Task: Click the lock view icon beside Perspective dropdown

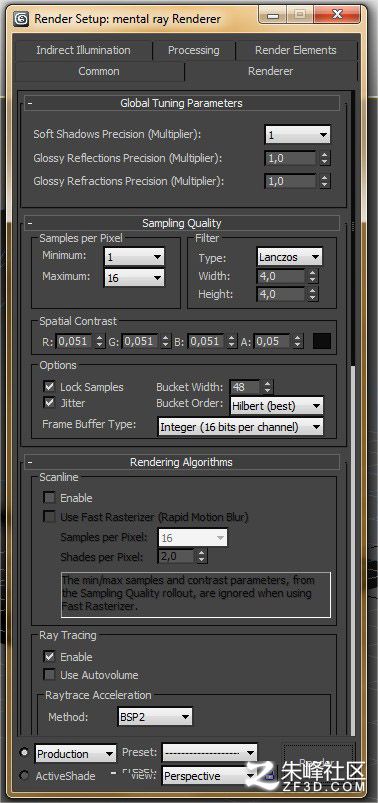Action: click(x=269, y=776)
